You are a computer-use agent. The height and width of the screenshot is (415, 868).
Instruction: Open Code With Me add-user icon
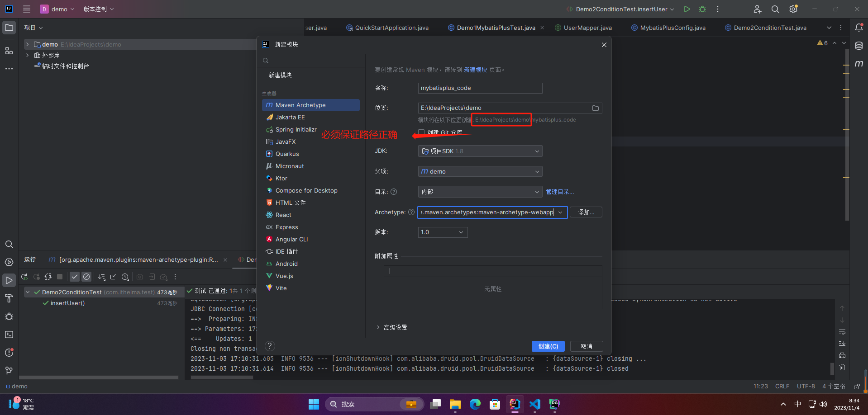pyautogui.click(x=757, y=9)
